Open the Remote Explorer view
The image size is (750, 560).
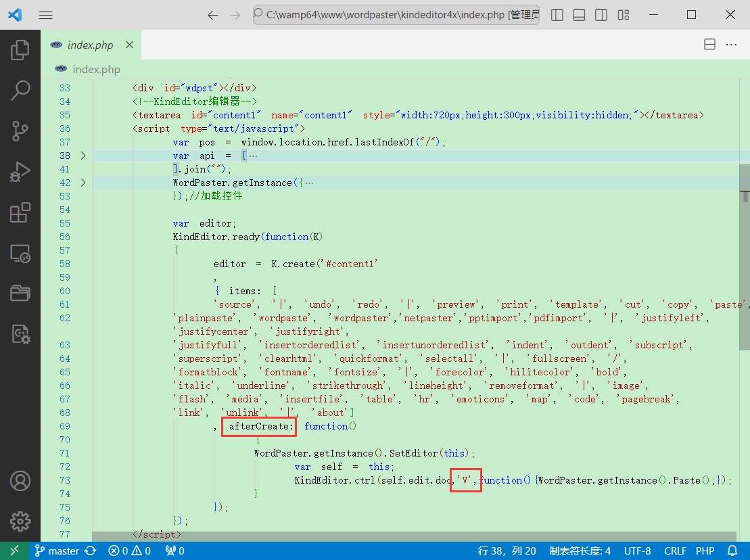(20, 254)
